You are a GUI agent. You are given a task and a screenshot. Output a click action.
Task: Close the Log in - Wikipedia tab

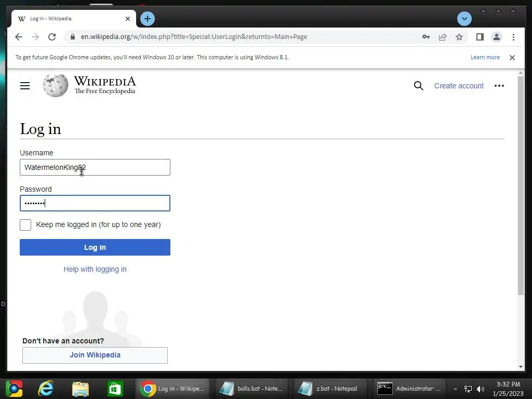point(128,19)
